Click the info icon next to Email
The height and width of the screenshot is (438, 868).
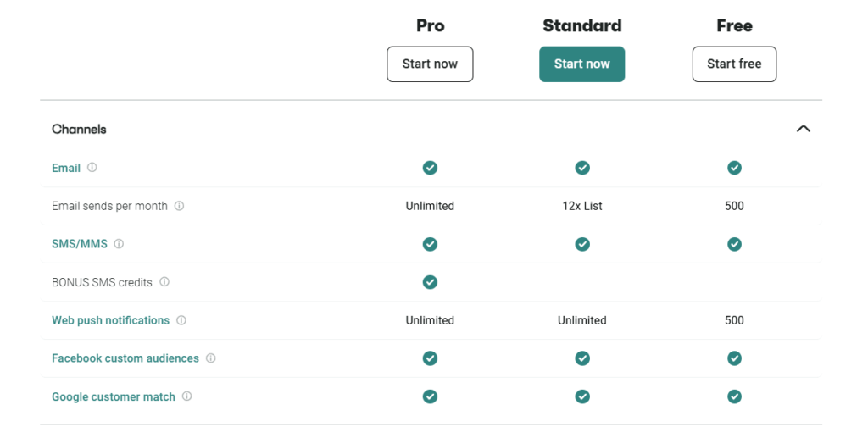click(x=92, y=167)
